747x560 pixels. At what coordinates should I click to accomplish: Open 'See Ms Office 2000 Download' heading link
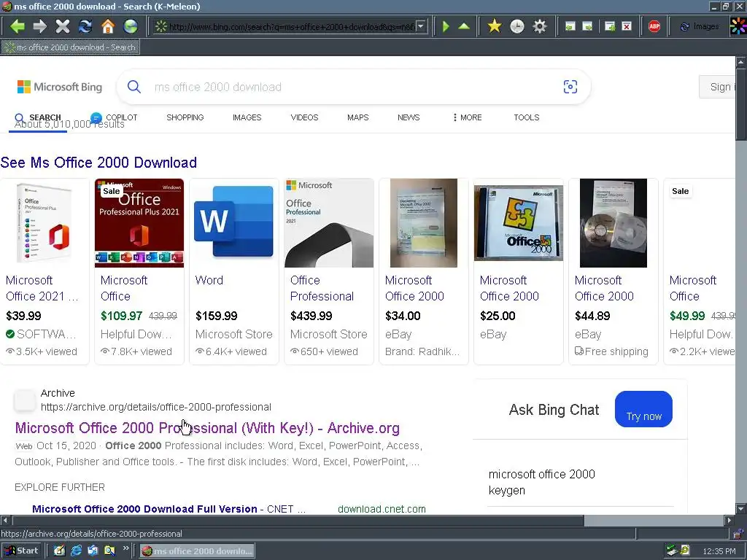[x=98, y=163]
